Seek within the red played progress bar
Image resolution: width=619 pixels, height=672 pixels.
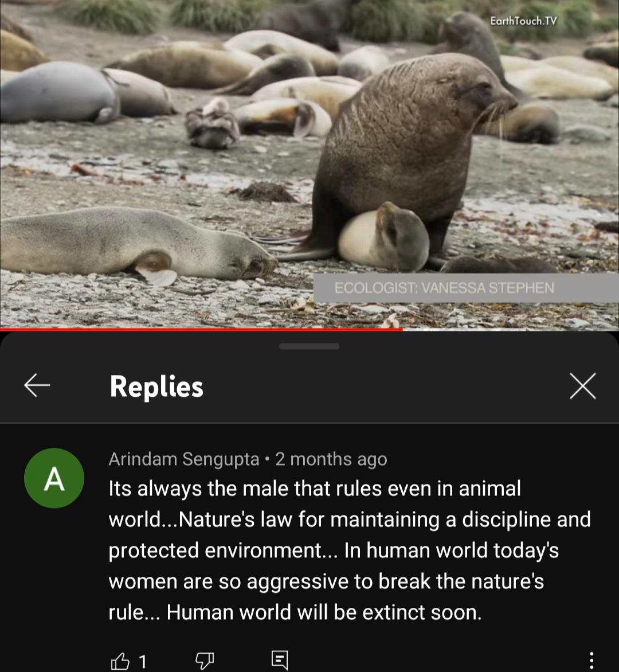coord(201,330)
